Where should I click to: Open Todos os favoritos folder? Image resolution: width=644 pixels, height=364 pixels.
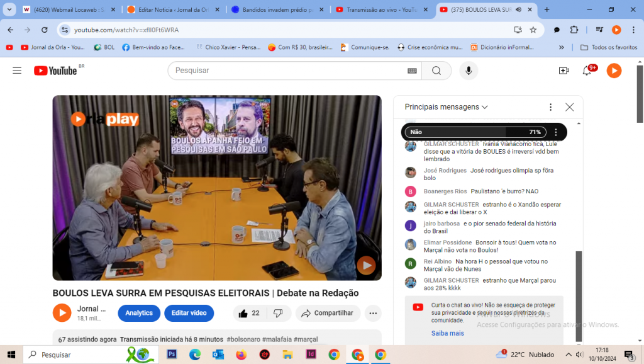609,47
